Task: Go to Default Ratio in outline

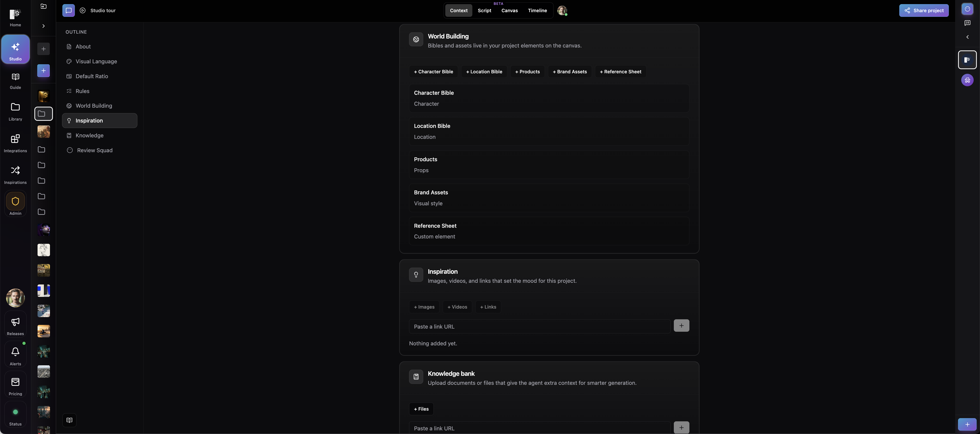Action: pos(100,76)
